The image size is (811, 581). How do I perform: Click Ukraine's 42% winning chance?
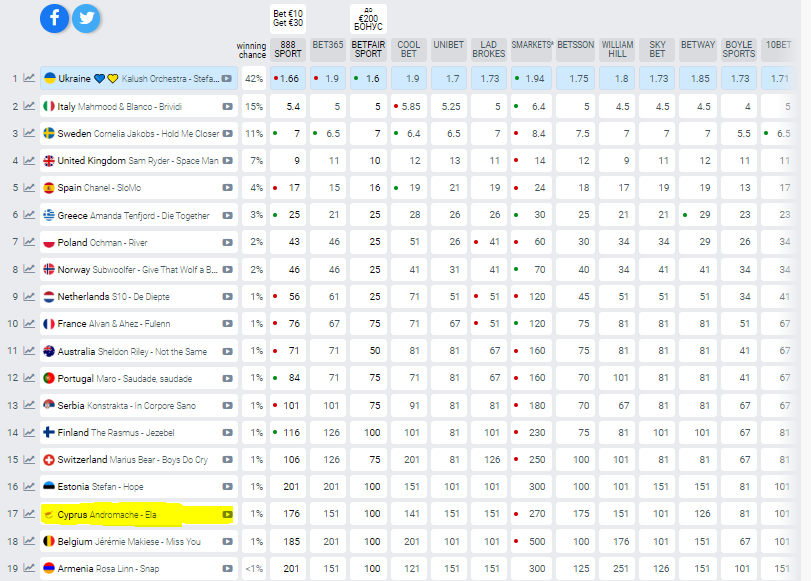254,79
